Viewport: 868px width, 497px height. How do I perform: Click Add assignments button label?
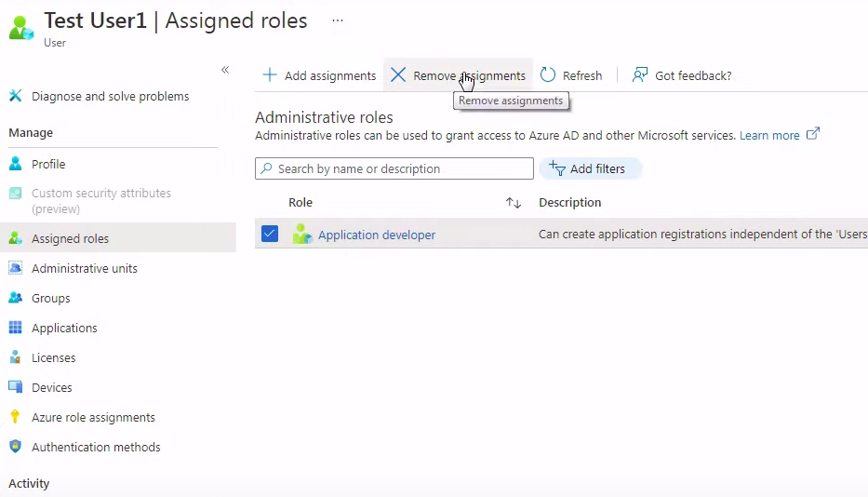click(330, 75)
